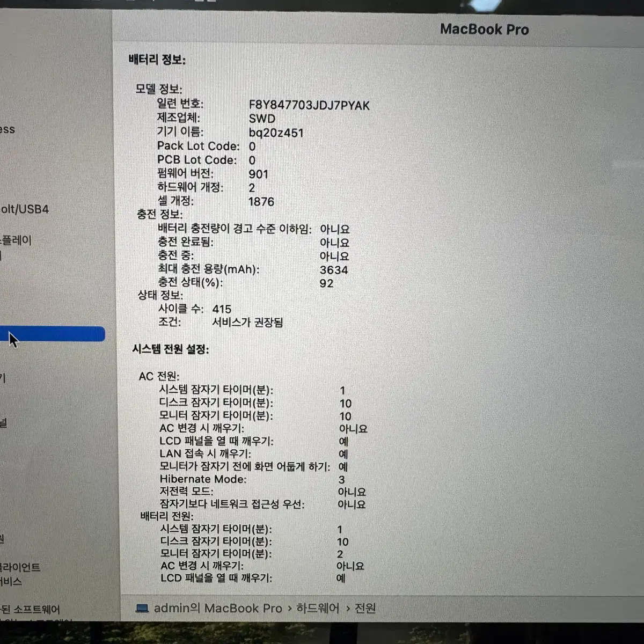Click the '충전 정보:' subheading

pyautogui.click(x=159, y=214)
